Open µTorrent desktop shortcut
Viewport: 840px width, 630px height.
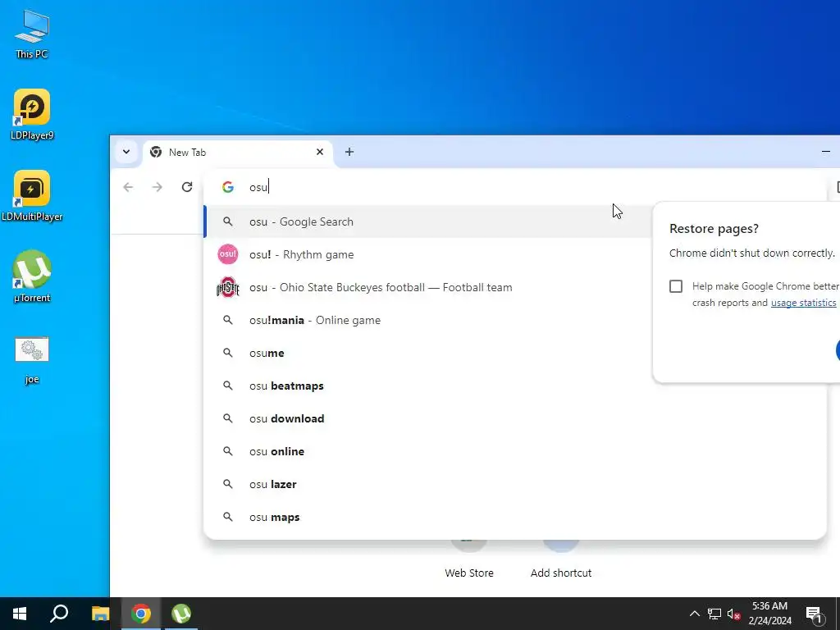coord(32,276)
